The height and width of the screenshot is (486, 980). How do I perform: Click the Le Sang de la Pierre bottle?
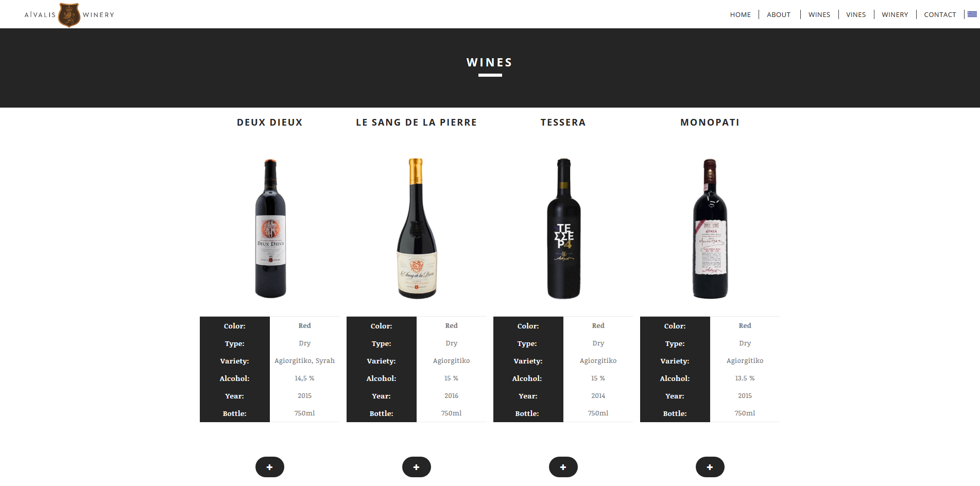[417, 229]
